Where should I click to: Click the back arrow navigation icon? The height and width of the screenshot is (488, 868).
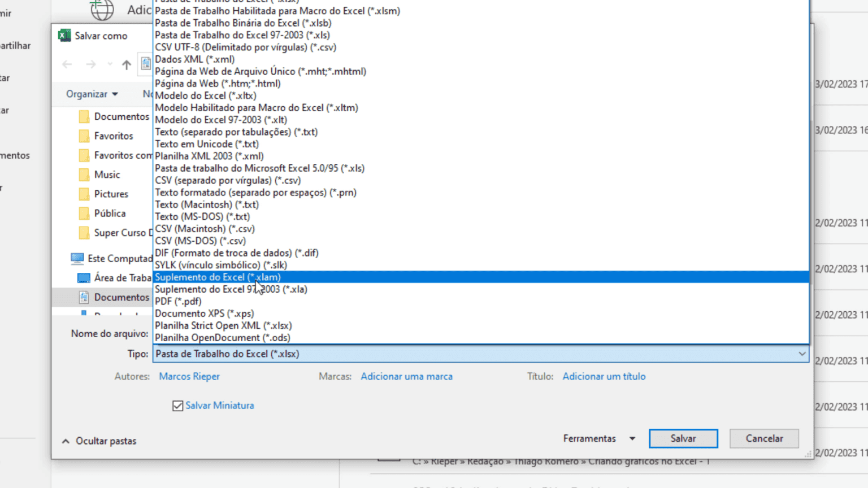pyautogui.click(x=67, y=65)
